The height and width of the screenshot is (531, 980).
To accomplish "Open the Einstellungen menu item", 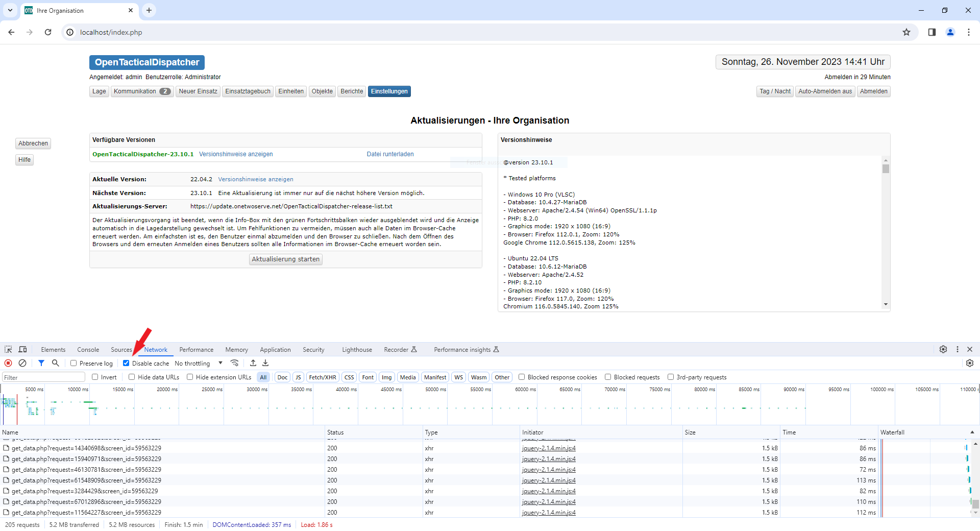I will 389,91.
